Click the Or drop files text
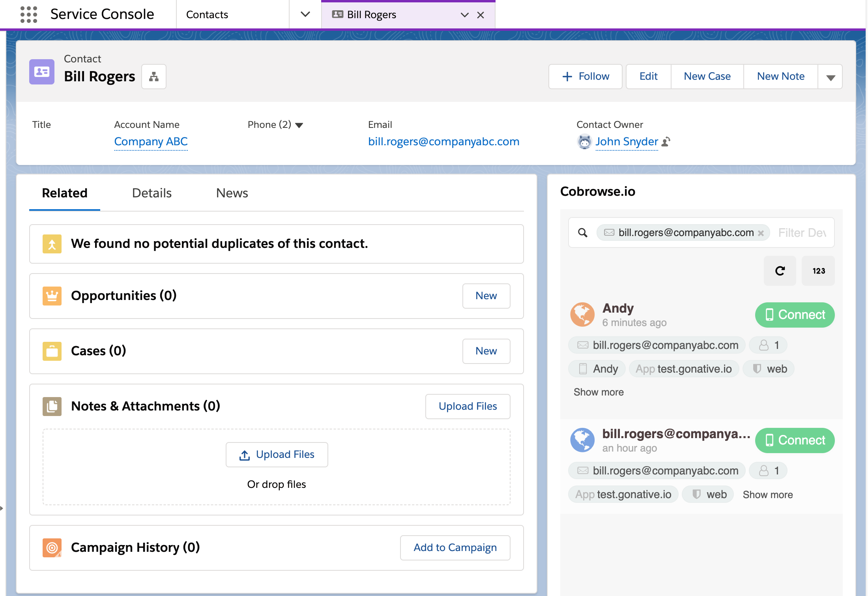Viewport: 868px width, 596px height. (277, 484)
